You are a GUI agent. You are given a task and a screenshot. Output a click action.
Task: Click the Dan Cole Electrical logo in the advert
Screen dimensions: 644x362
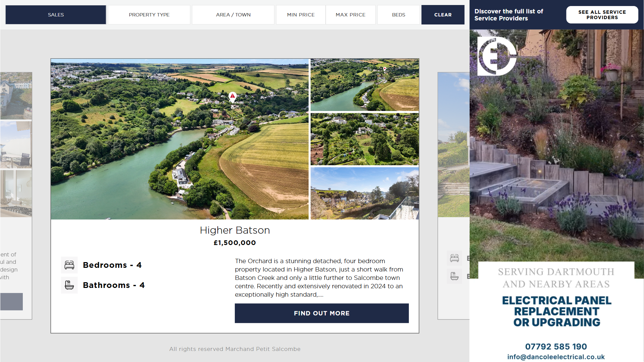click(496, 56)
